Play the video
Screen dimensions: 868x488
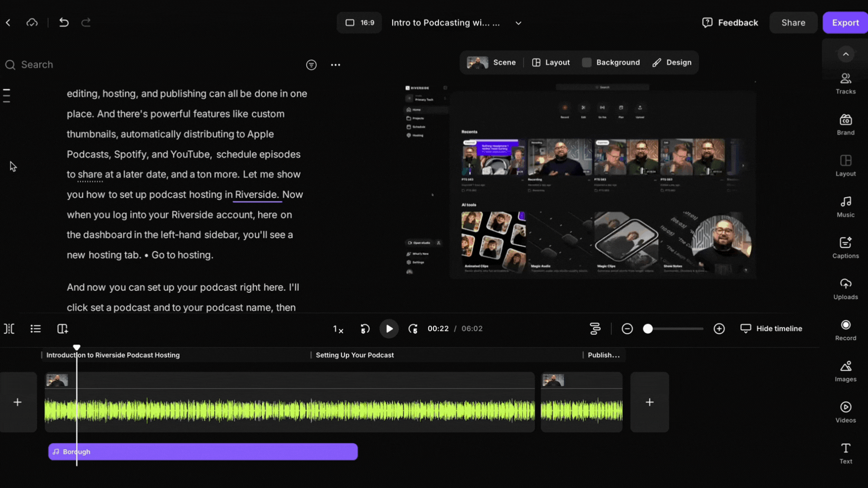click(x=389, y=329)
